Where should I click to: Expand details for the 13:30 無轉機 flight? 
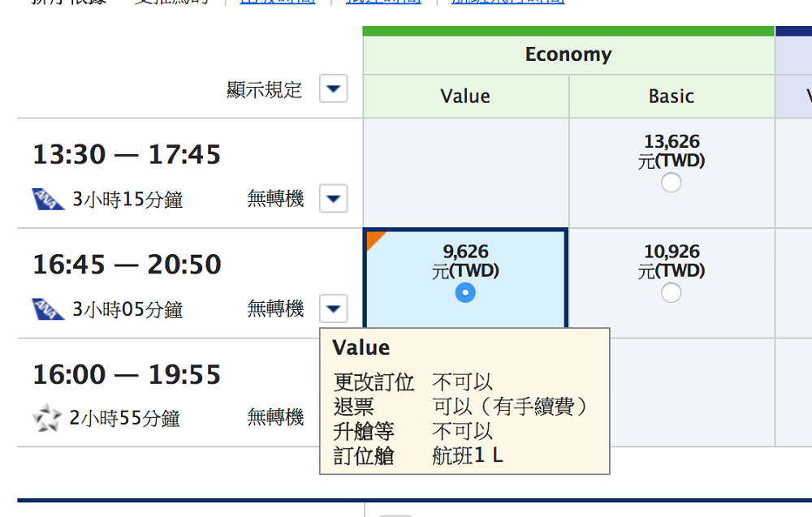[334, 199]
